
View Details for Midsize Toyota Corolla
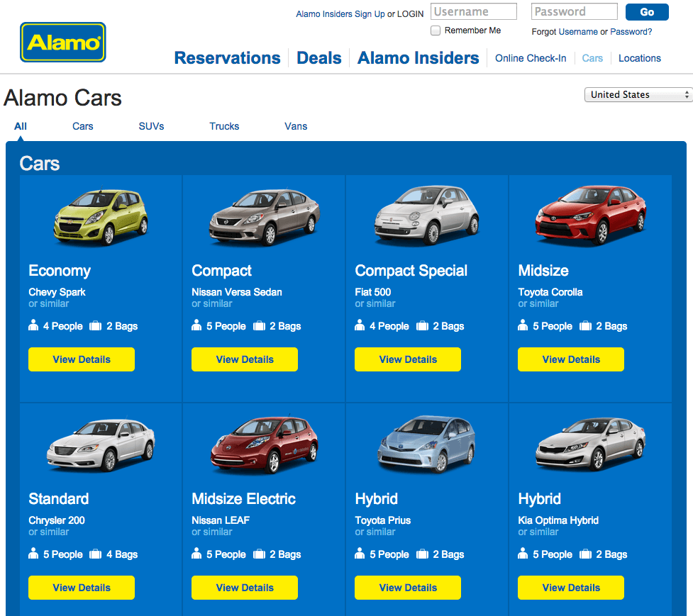570,359
